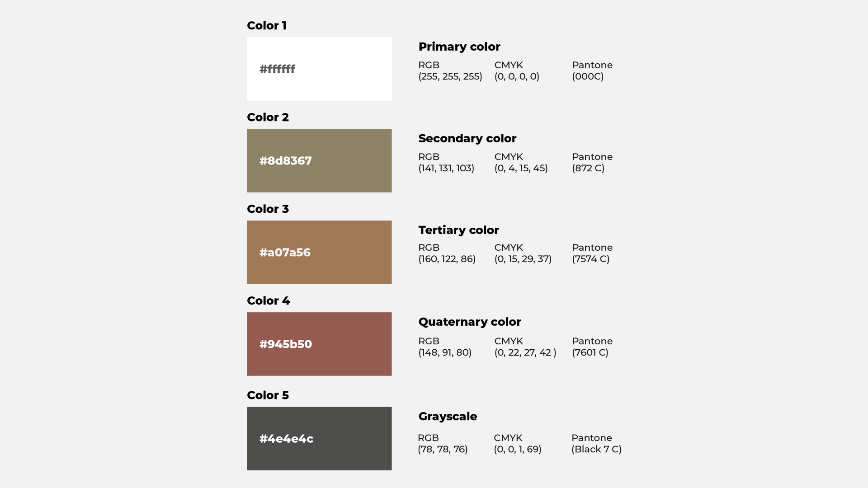The image size is (868, 488).
Task: Click the "Color 5" heading
Action: pos(268,395)
